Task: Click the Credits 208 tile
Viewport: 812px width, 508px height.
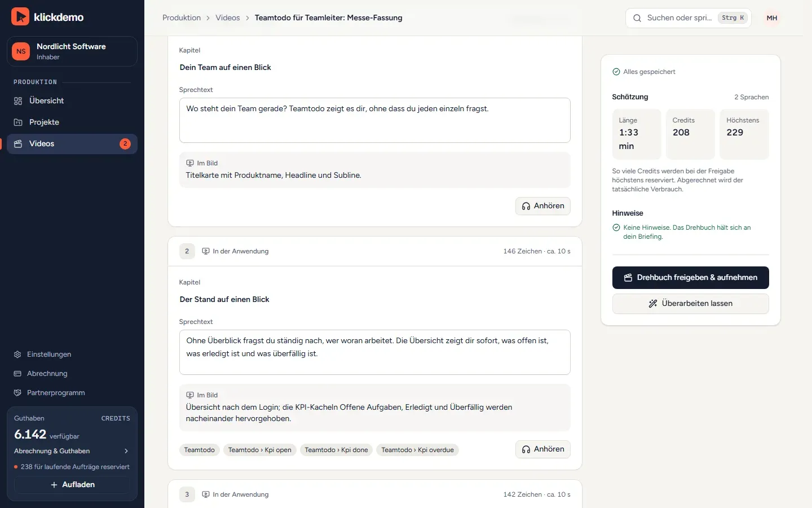Action: click(x=690, y=134)
